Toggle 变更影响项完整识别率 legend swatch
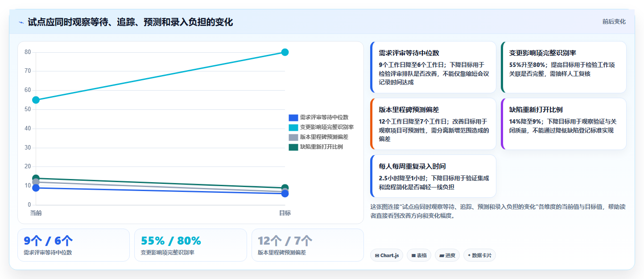644x279 pixels. tap(293, 128)
